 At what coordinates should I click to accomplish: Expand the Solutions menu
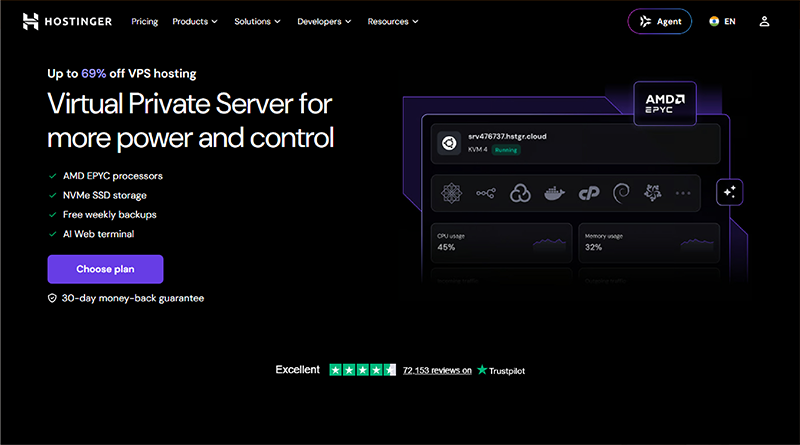(x=257, y=21)
